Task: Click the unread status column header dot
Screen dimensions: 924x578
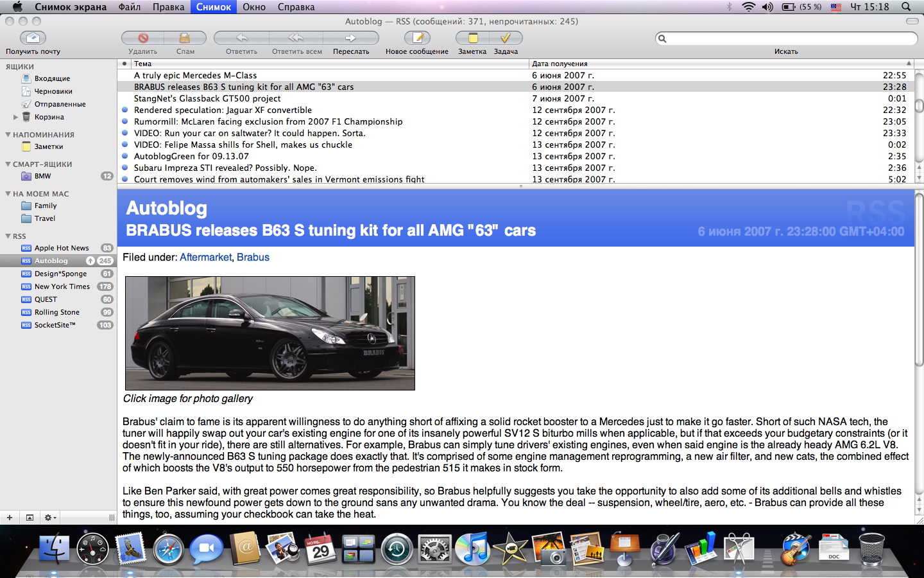Action: tap(124, 64)
